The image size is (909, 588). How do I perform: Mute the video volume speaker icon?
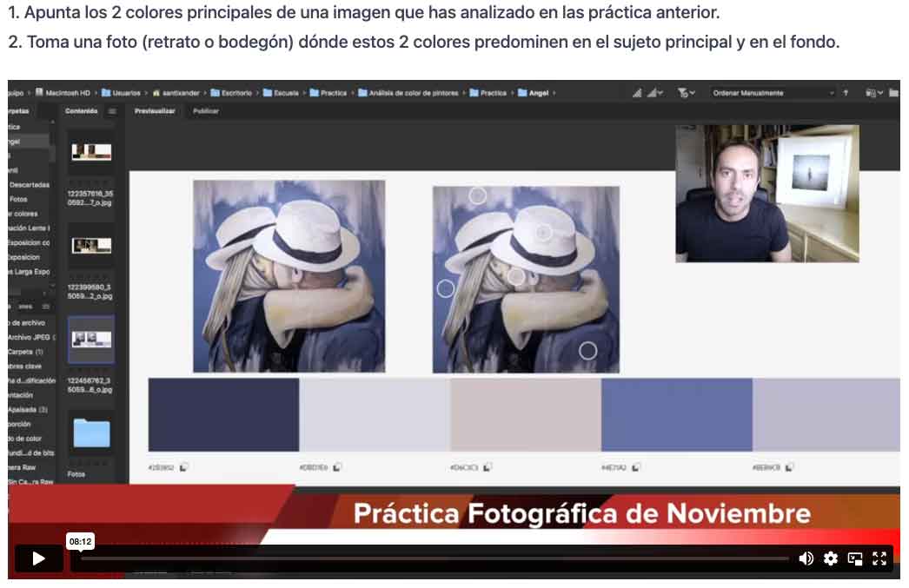[x=806, y=558]
